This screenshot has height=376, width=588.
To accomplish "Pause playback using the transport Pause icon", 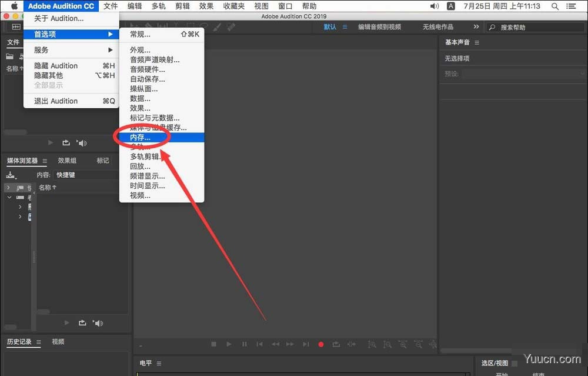I will [x=244, y=344].
